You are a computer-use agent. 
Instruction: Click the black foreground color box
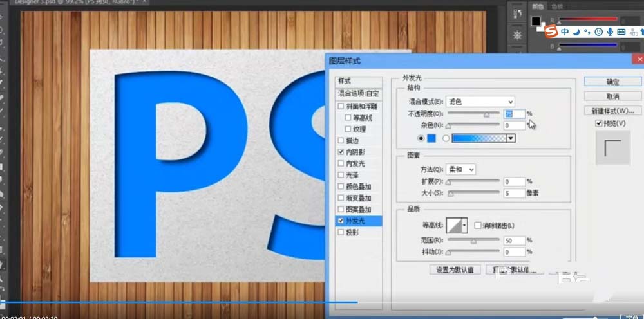tap(536, 21)
